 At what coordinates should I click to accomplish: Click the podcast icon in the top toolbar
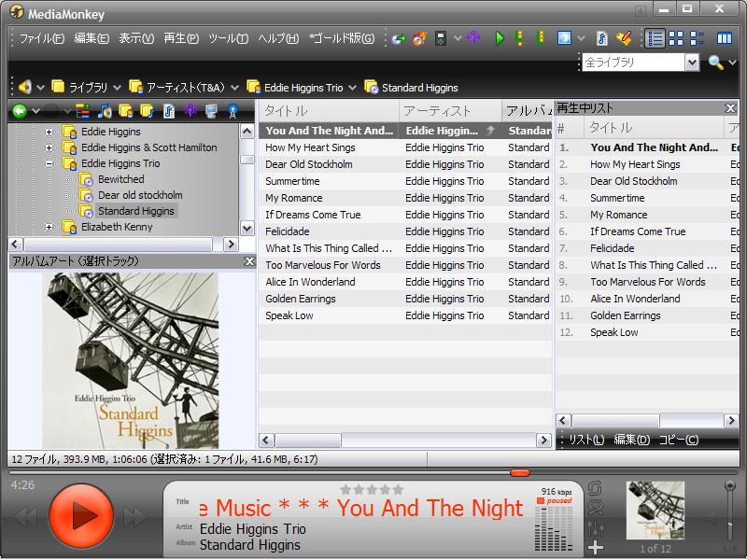point(473,38)
